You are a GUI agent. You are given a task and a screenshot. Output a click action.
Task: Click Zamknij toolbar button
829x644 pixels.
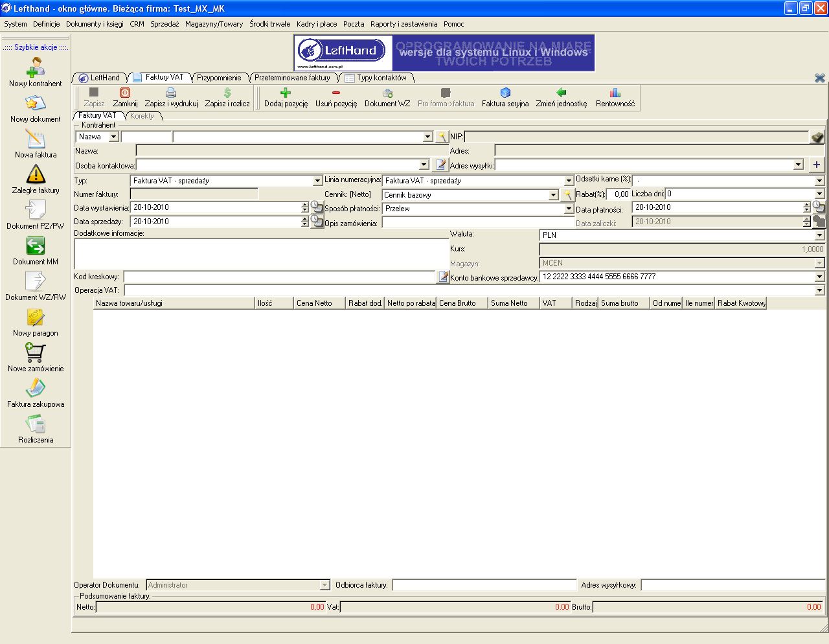(x=125, y=97)
